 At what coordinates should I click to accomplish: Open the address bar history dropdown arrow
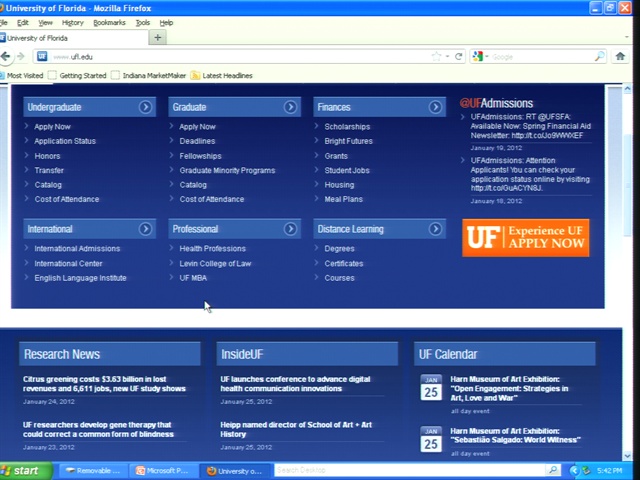click(447, 56)
